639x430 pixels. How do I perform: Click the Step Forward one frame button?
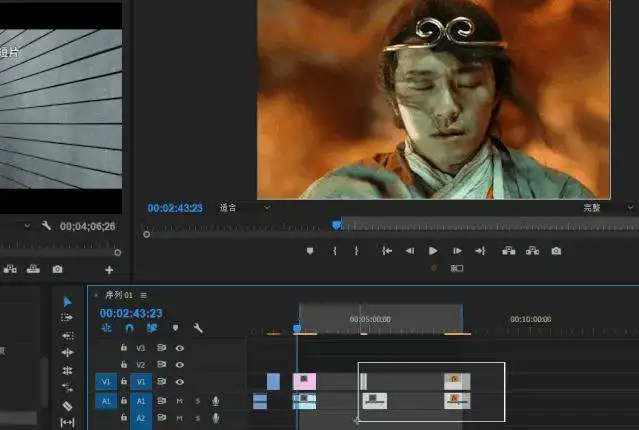coord(457,251)
